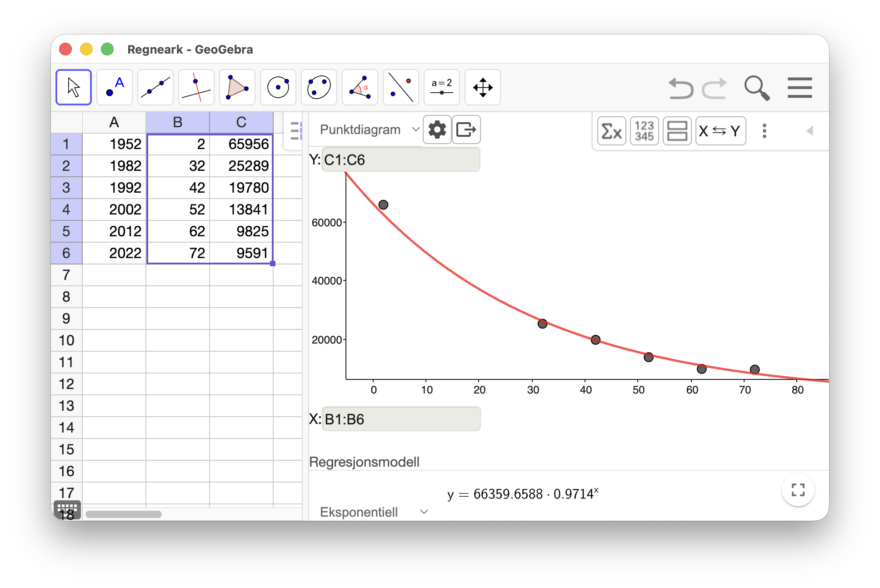Toggle the split panel view icon
The image size is (880, 588).
(677, 131)
